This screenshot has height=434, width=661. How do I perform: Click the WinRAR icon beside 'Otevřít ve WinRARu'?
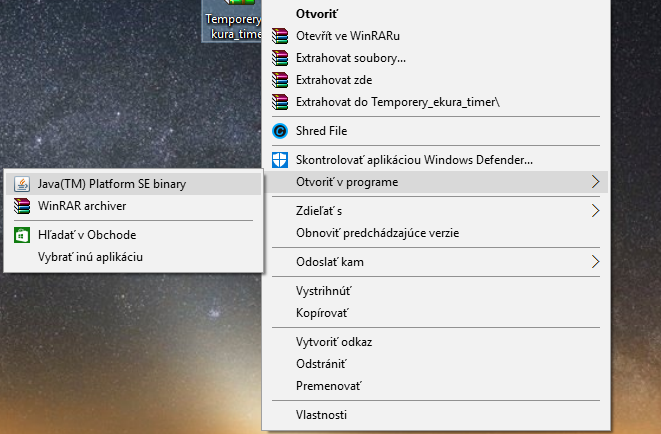pyautogui.click(x=279, y=36)
